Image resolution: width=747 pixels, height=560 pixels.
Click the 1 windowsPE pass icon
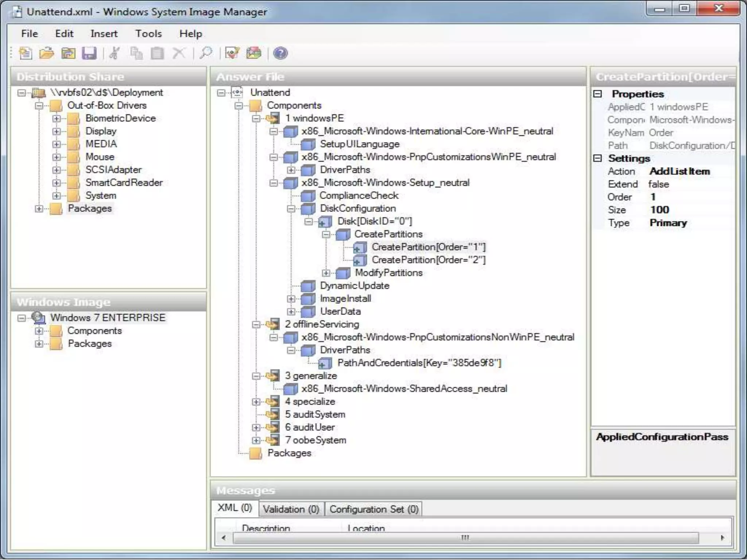pyautogui.click(x=273, y=118)
